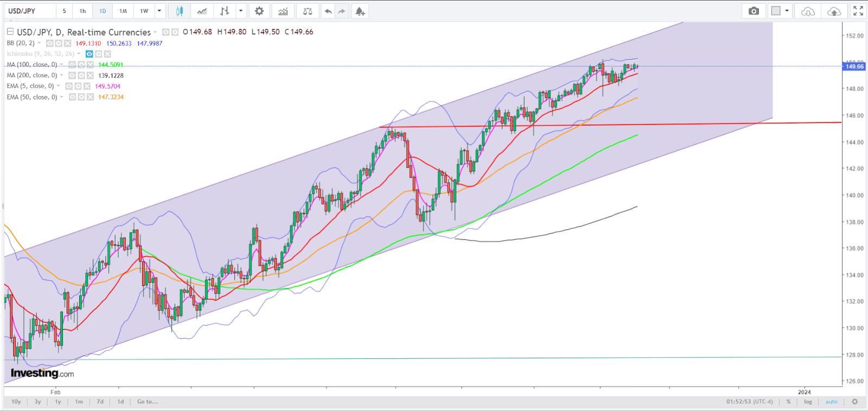Enter fullscreen mode for the chart

(x=858, y=11)
